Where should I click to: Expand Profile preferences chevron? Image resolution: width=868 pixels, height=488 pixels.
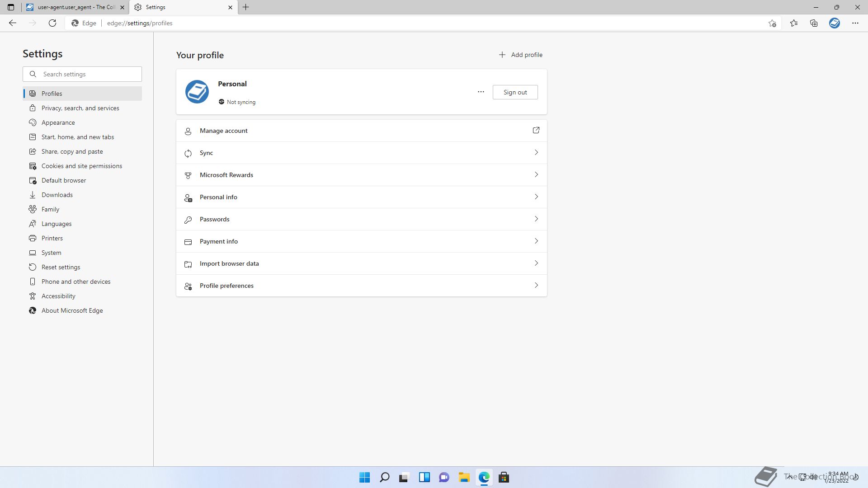click(x=536, y=285)
